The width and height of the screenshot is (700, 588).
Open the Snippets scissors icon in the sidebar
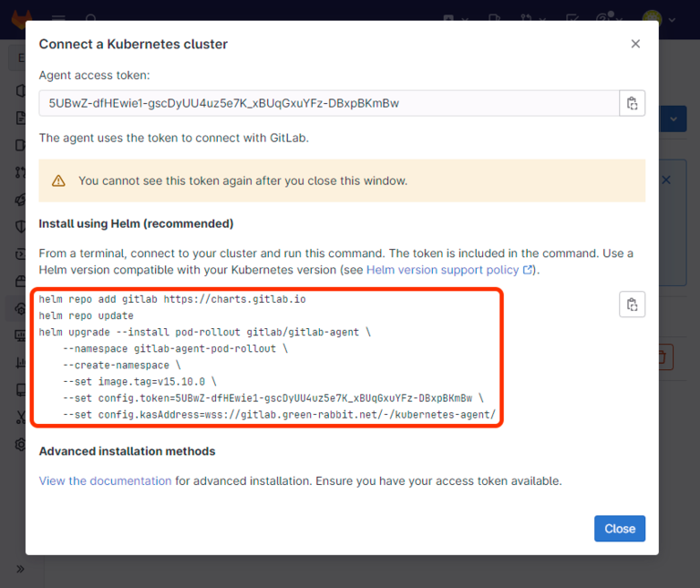(x=20, y=418)
